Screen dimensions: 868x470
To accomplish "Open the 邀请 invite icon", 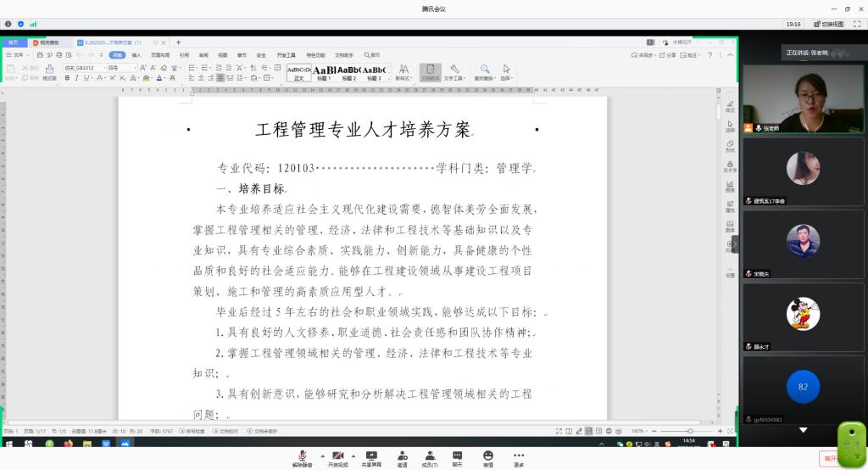I will [402, 457].
